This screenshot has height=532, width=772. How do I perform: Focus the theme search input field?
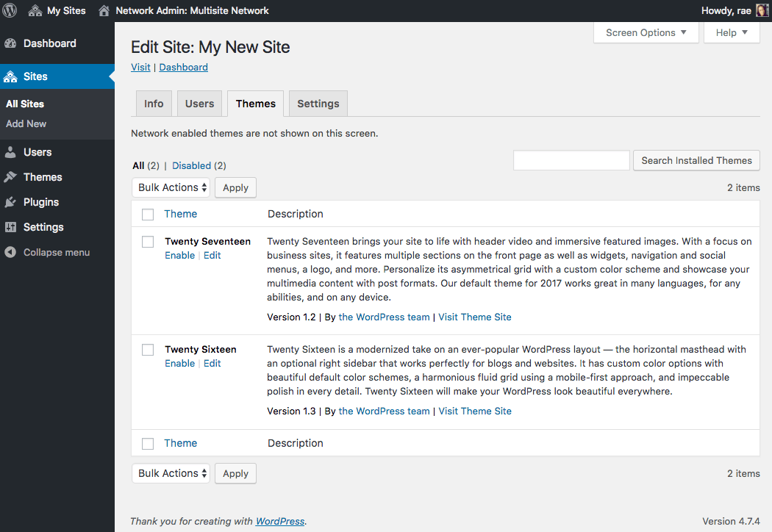[571, 160]
